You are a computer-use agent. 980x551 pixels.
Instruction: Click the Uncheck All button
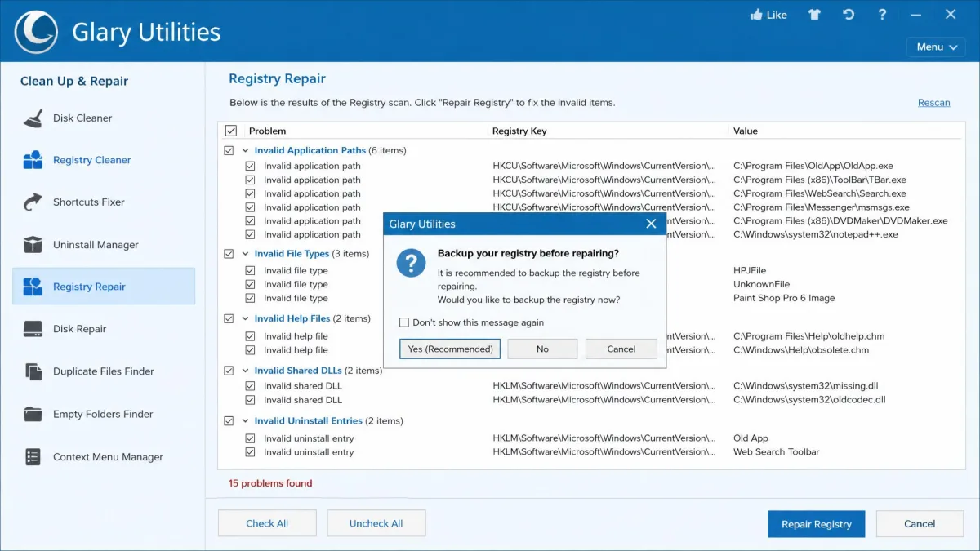click(x=376, y=523)
